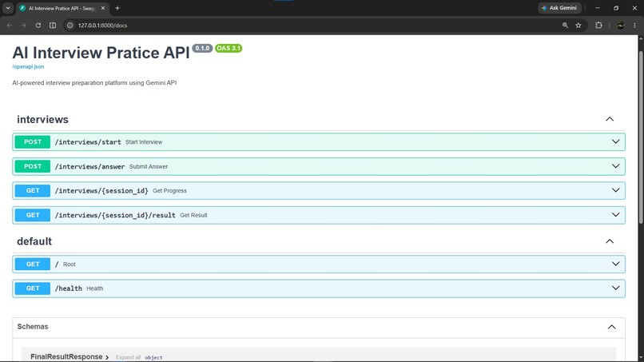The height and width of the screenshot is (362, 644).
Task: Click the OAS 3.1 badge
Action: tap(229, 49)
